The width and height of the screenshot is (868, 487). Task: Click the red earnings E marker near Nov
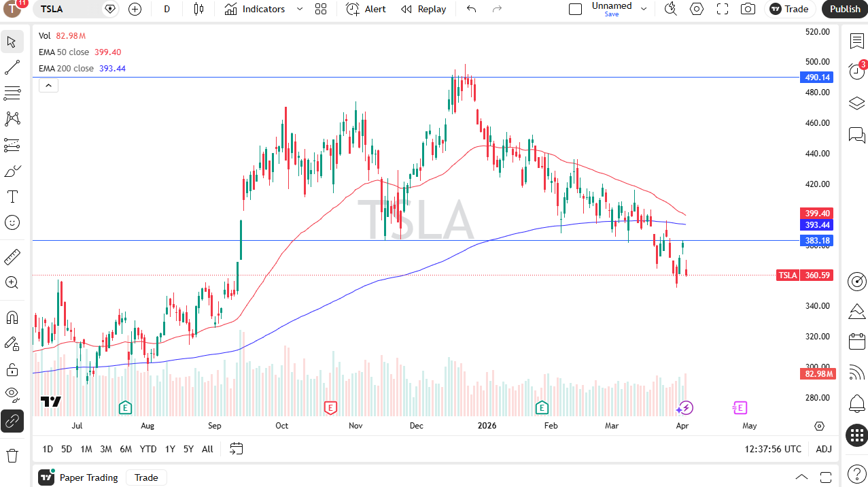[x=330, y=408]
